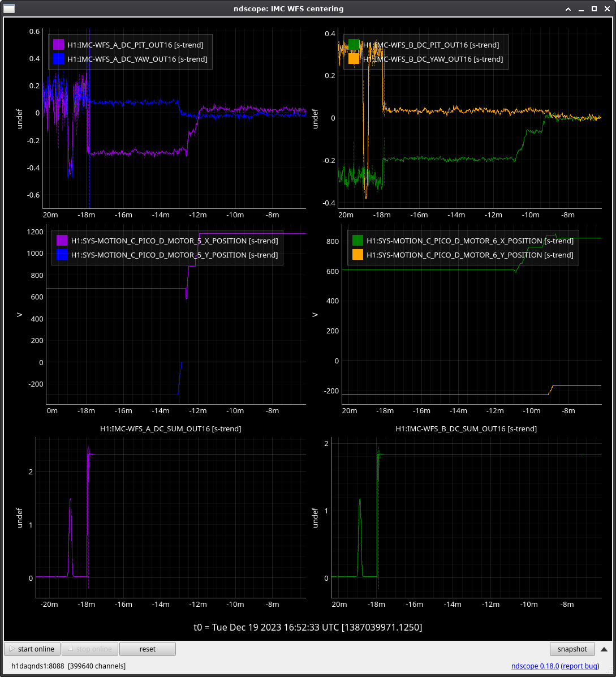Viewport: 616px width, 677px height.
Task: Open the window menu icon in title bar
Action: [x=8, y=8]
